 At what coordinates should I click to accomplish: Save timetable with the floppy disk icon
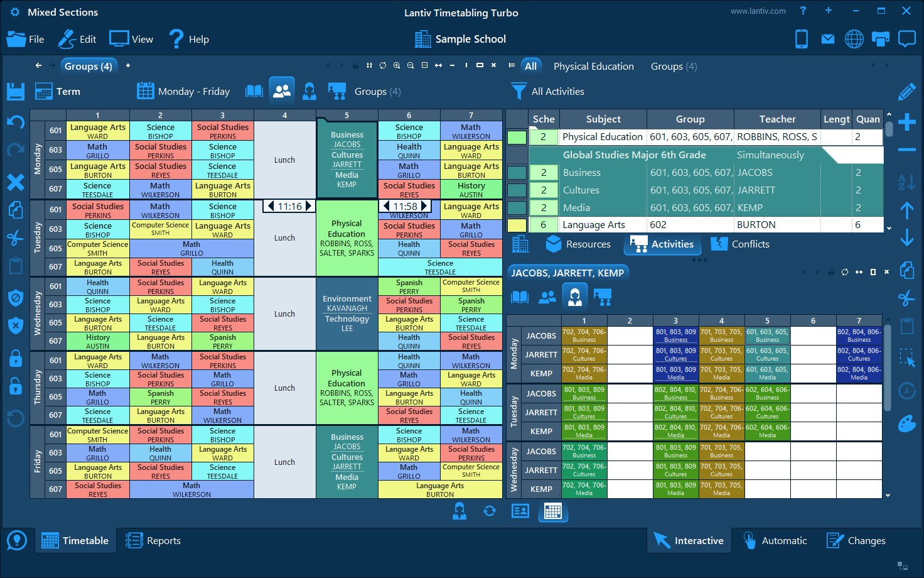[16, 91]
